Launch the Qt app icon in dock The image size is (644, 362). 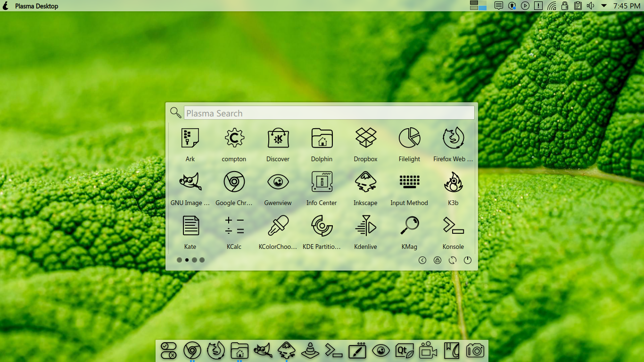tap(405, 351)
